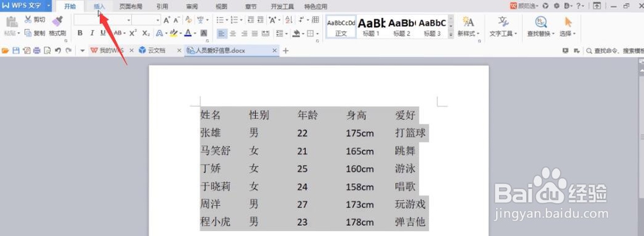Image resolution: width=644 pixels, height=236 pixels.
Task: Click the justify alignment icon
Action: pyautogui.click(x=254, y=33)
